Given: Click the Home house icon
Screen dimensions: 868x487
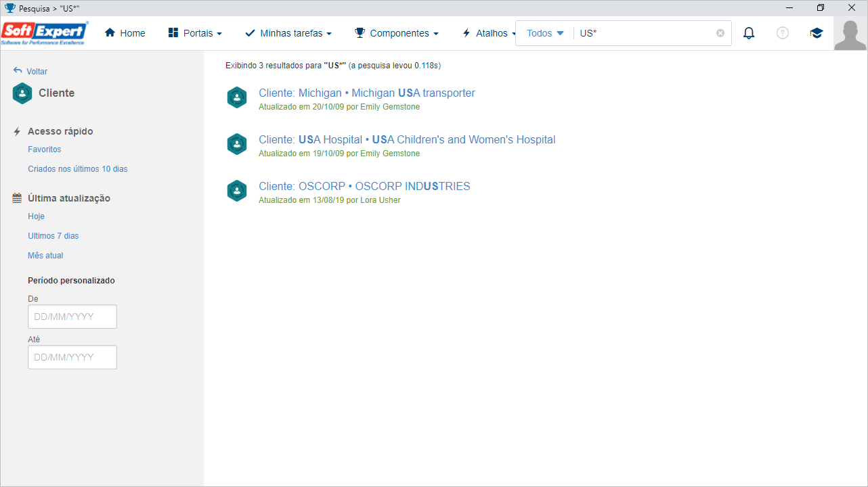Looking at the screenshot, I should (x=110, y=33).
